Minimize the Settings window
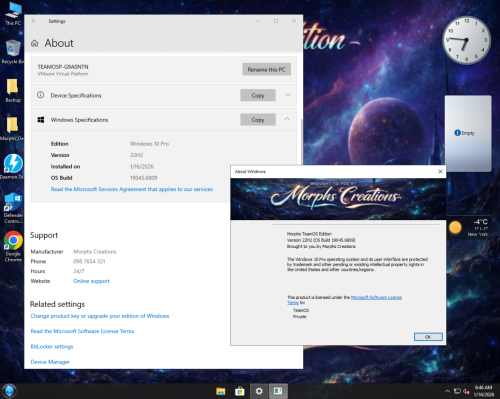Viewport: 500px width, 399px height. coord(258,21)
